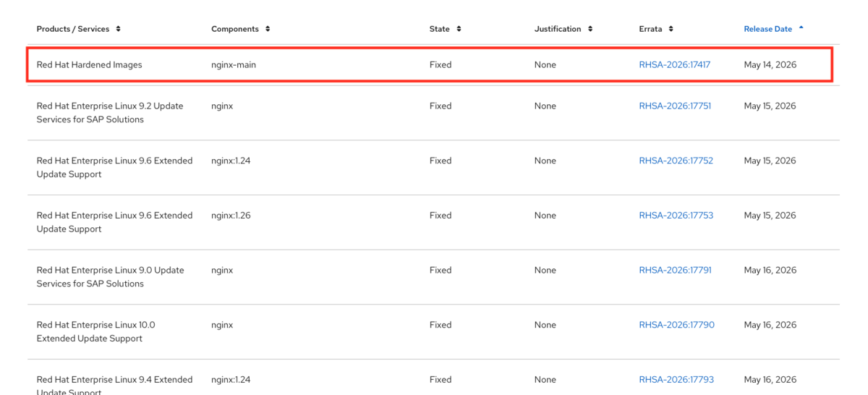Open errata link RHSA-2026:17793
868x395 pixels.
(x=676, y=379)
